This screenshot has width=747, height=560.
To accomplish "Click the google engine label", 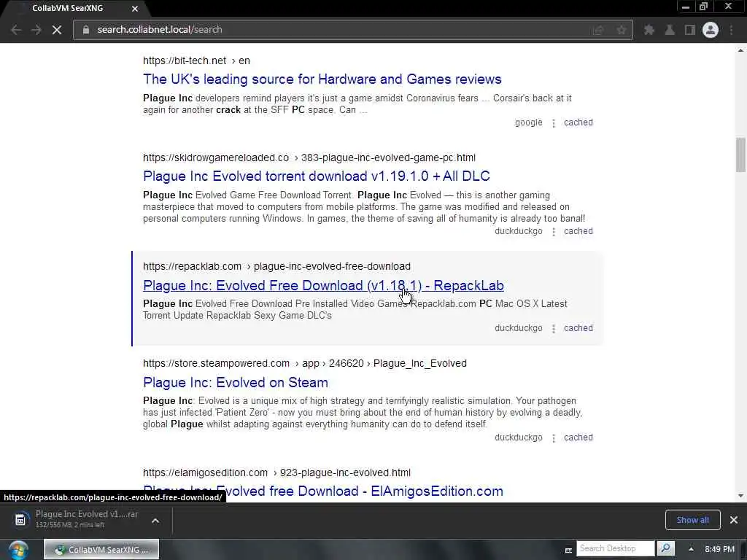I will [528, 122].
